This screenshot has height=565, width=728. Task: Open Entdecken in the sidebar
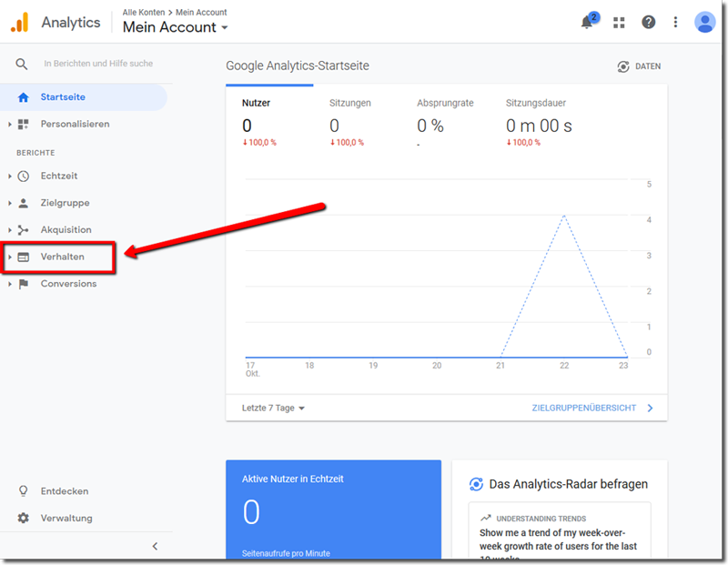coord(65,491)
